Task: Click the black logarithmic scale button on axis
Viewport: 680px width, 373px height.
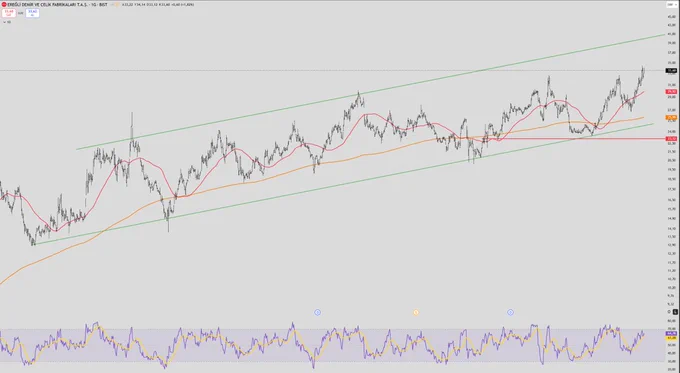Action: (675, 312)
